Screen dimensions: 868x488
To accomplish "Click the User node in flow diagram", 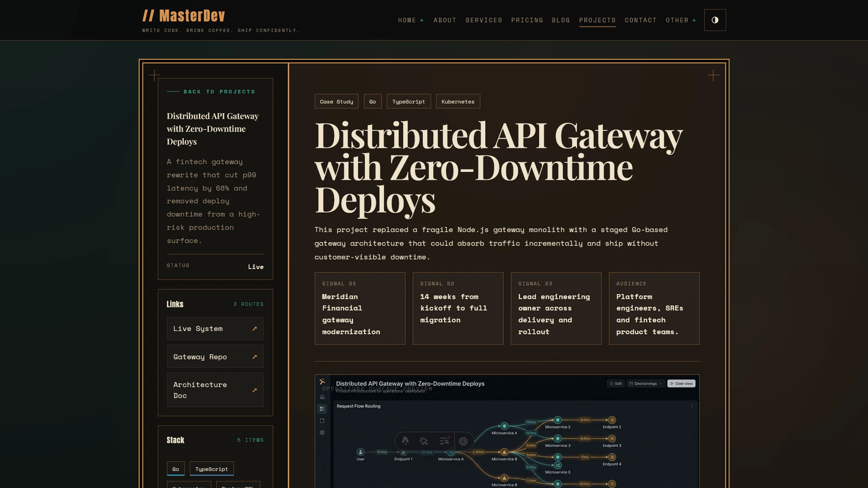I will pyautogui.click(x=360, y=452).
